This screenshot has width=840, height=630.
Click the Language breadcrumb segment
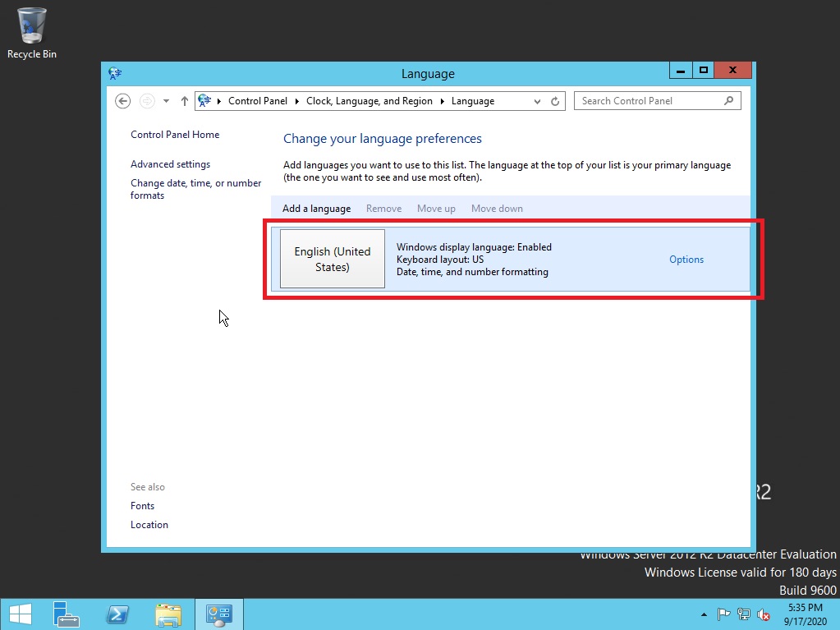(472, 101)
